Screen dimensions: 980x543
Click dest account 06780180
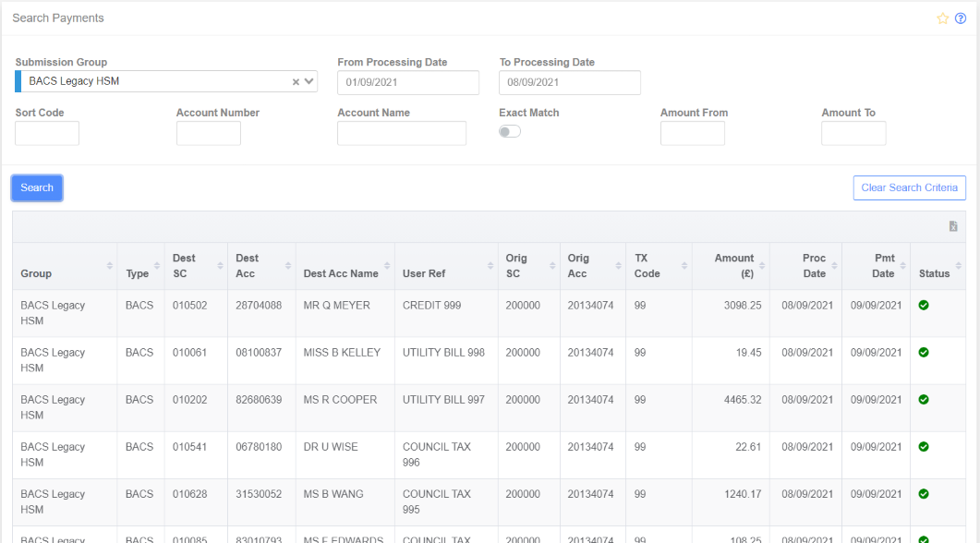point(258,447)
